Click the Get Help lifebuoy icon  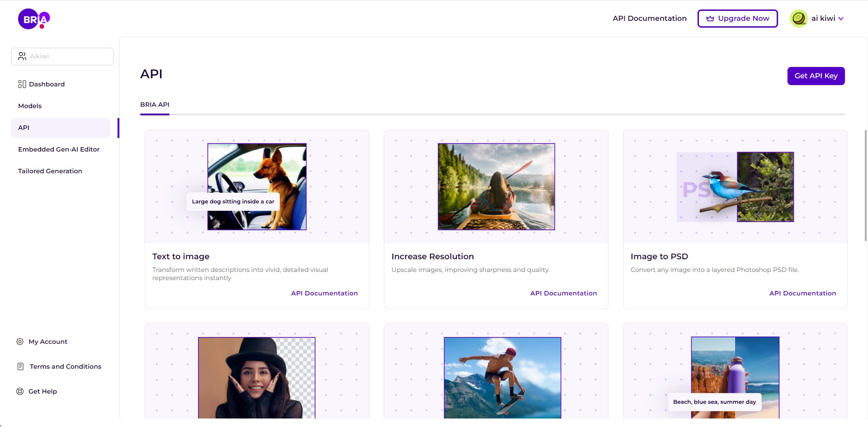click(x=20, y=391)
